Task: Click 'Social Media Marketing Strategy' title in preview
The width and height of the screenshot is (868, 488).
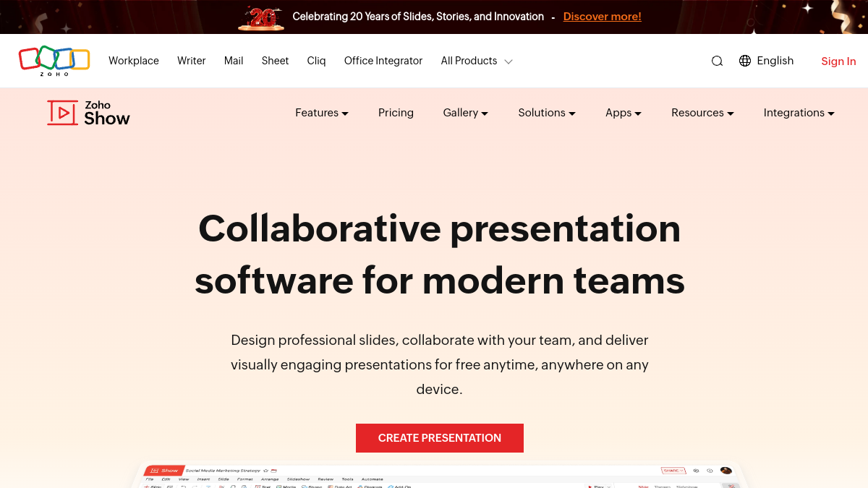Action: [223, 471]
